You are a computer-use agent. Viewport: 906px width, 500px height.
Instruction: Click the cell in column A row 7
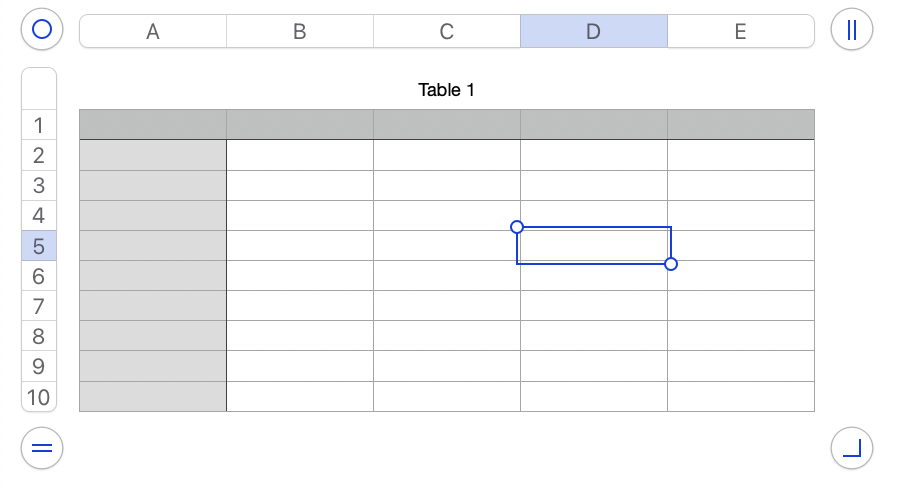[x=153, y=306]
